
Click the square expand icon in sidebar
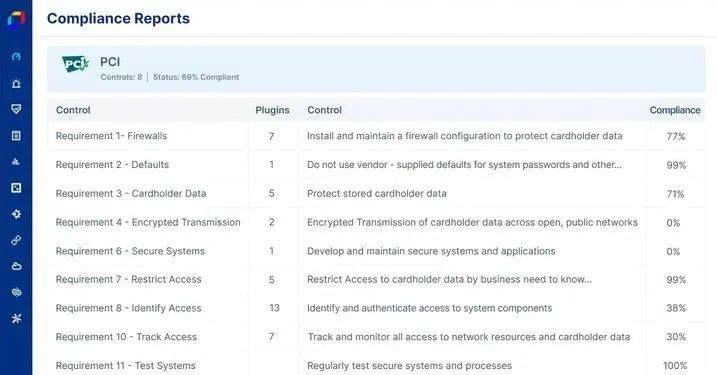16,188
